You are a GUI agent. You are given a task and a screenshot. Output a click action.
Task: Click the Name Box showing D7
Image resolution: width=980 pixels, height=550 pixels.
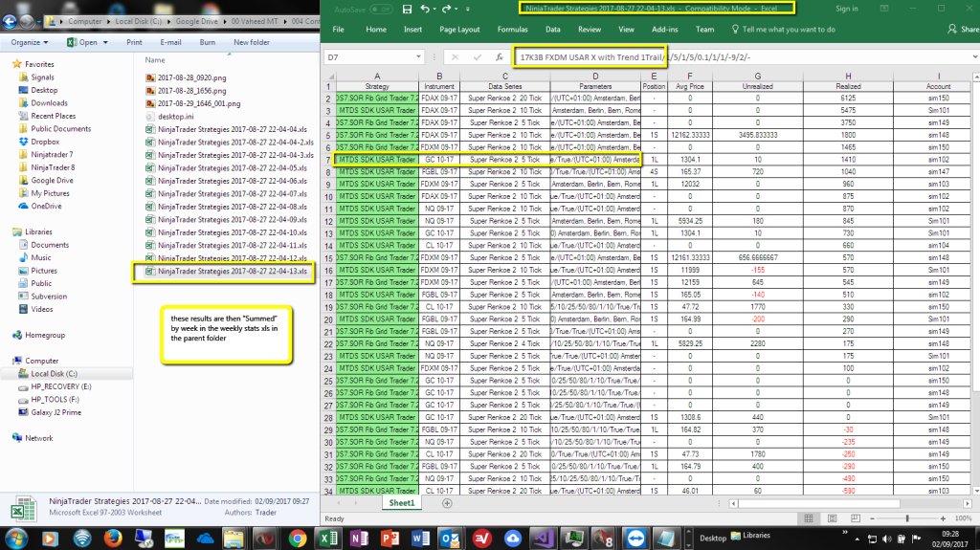pos(369,56)
